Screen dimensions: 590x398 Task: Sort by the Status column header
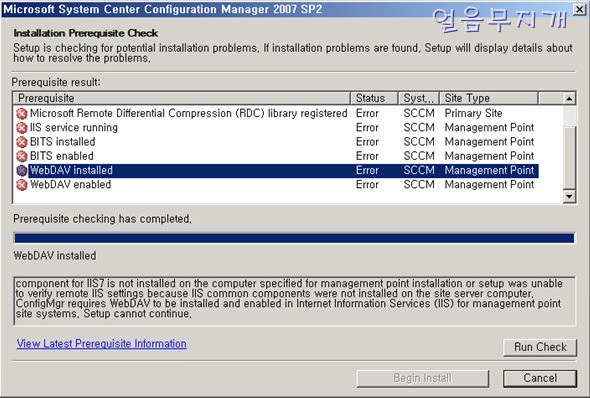374,98
